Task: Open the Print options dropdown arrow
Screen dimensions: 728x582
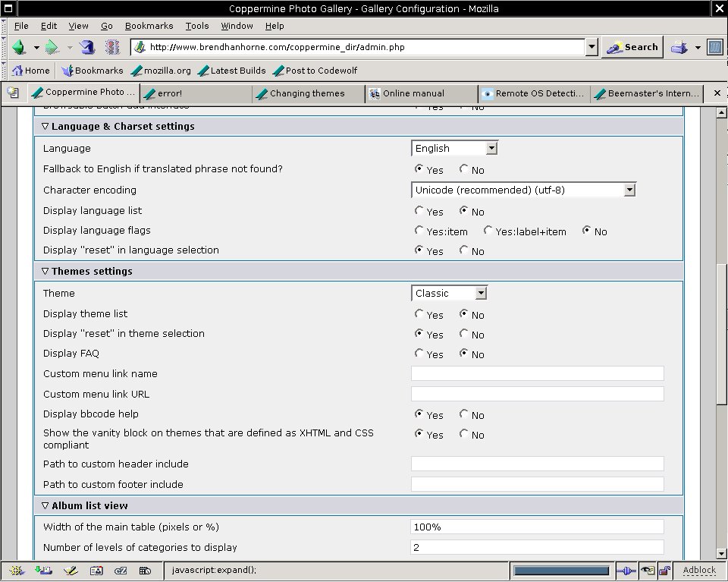Action: (698, 47)
